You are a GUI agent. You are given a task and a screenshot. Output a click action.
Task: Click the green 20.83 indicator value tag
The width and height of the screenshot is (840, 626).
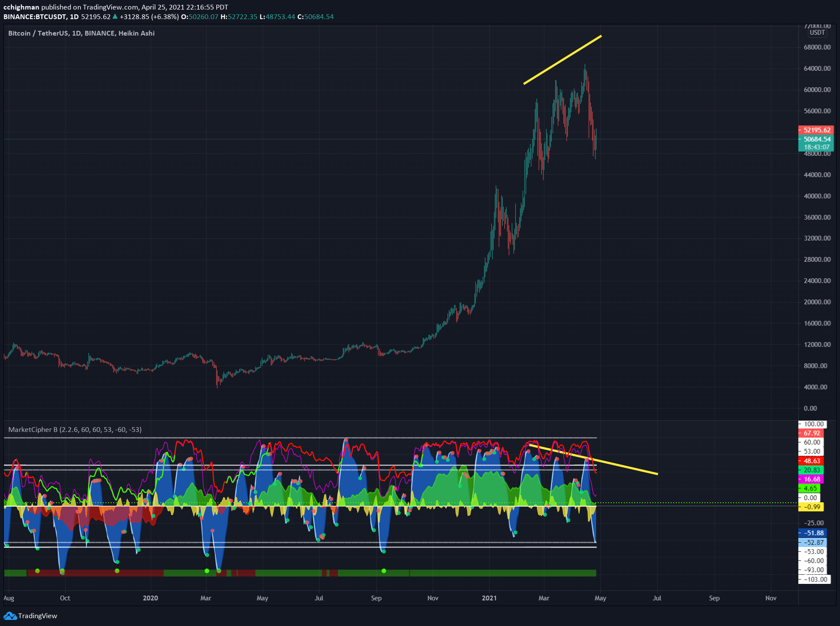point(811,470)
